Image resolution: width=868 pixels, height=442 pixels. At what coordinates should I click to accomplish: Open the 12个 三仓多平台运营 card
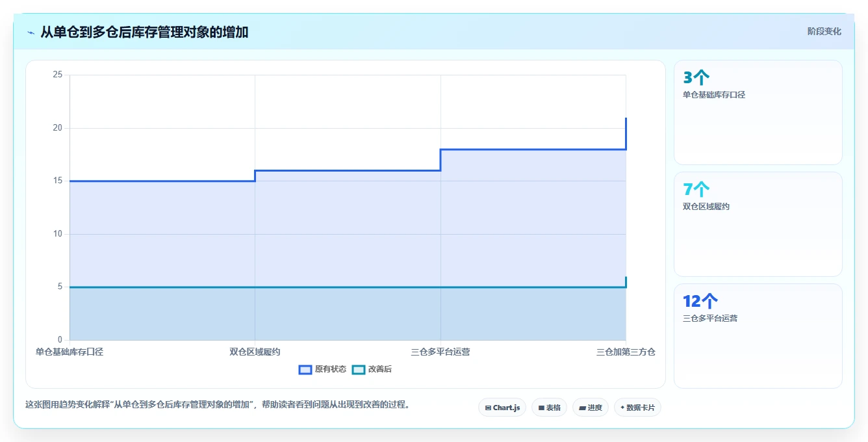click(758, 336)
